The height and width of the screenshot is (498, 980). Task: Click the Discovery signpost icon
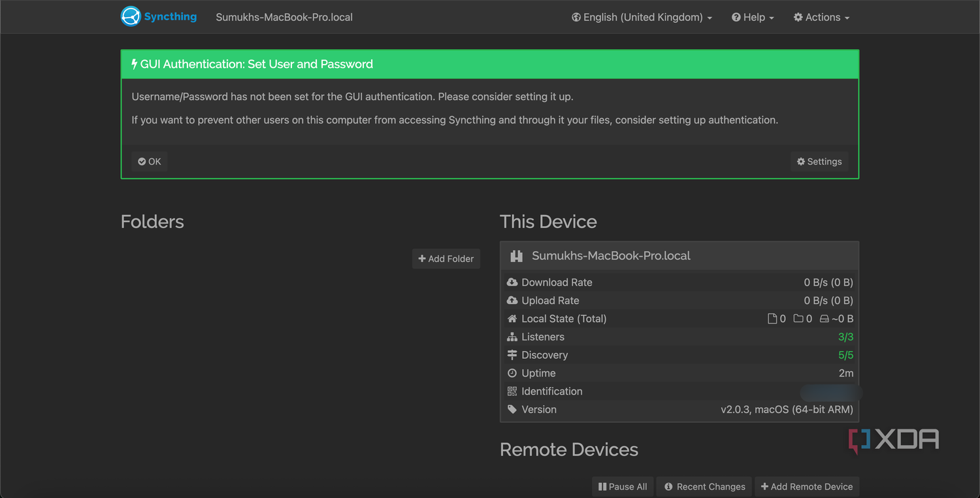(x=512, y=355)
